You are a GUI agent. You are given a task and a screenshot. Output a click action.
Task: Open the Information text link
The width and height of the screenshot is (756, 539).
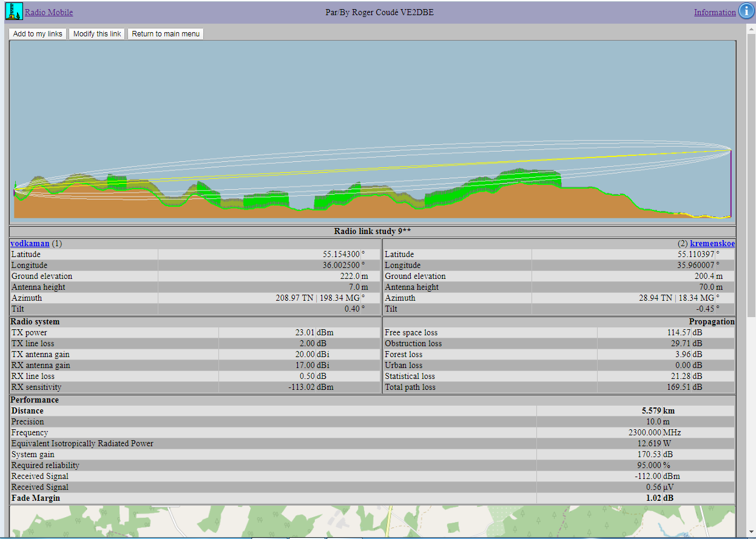pyautogui.click(x=714, y=12)
